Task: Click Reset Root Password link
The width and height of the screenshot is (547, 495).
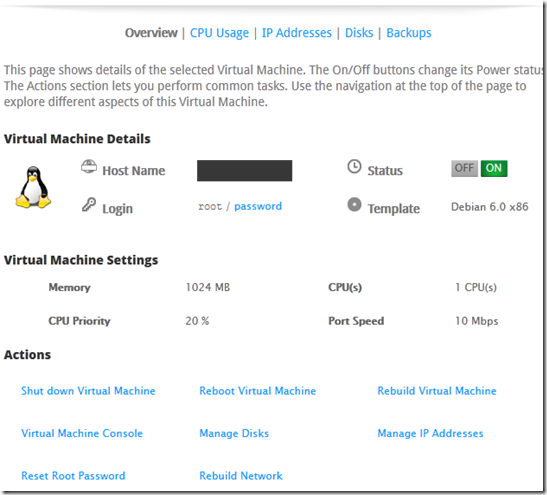Action: click(x=73, y=476)
